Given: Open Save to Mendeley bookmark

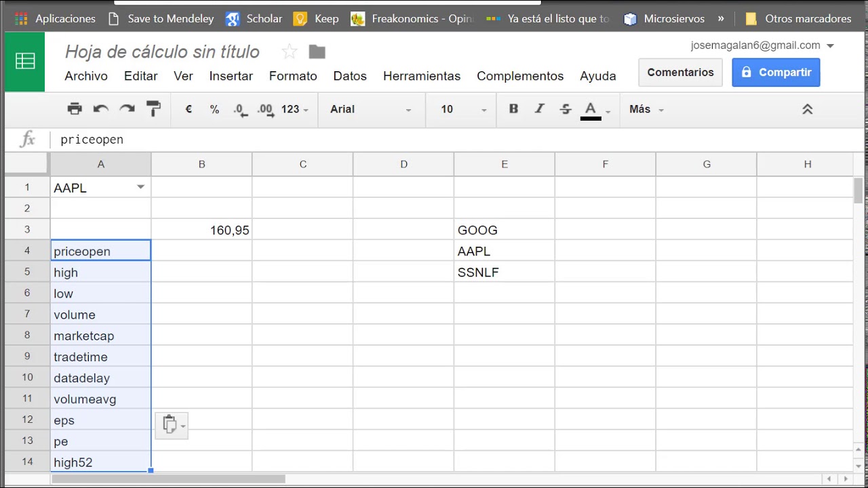Looking at the screenshot, I should tap(161, 19).
